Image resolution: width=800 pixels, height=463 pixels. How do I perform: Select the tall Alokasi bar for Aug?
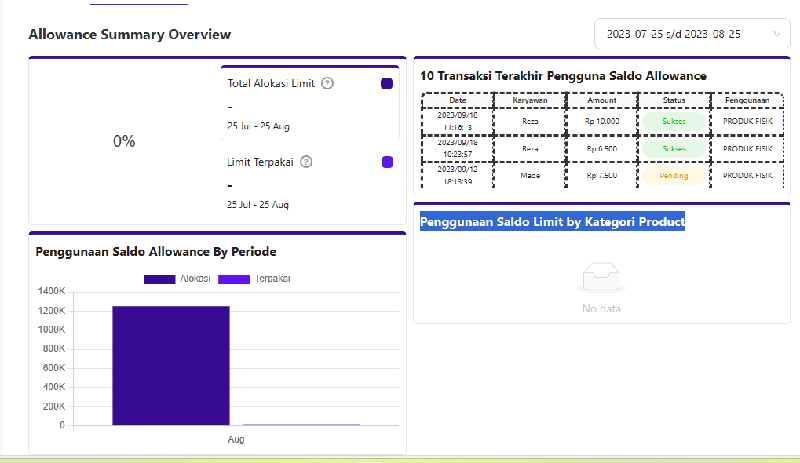[170, 365]
